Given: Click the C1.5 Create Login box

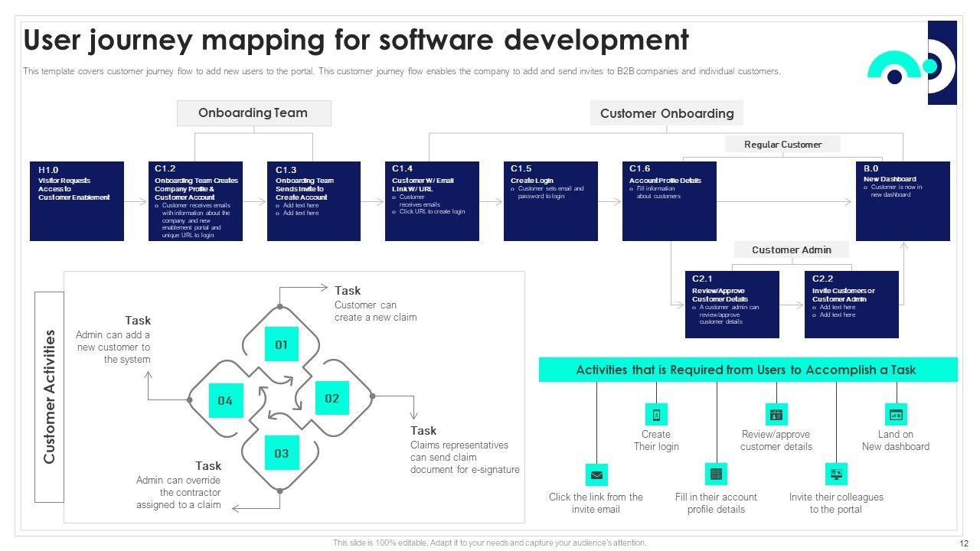Looking at the screenshot, I should pyautogui.click(x=550, y=201).
